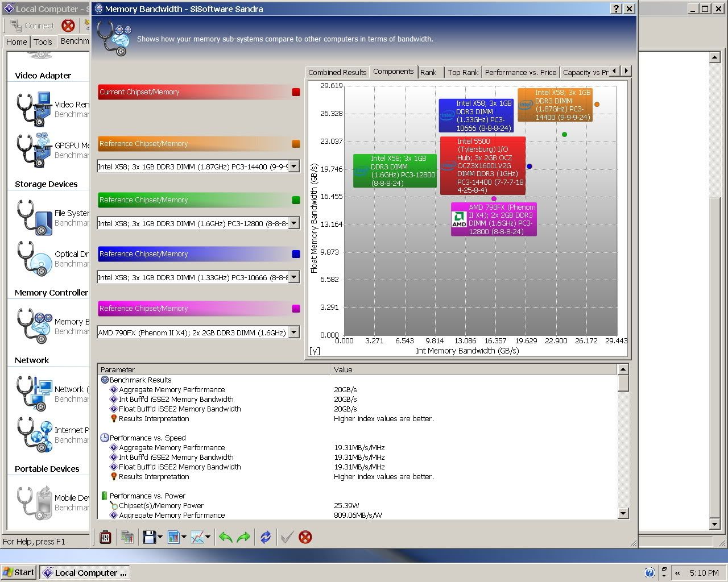Viewport: 728px width, 582px height.
Task: Expand hidden tray icons with the chevron
Action: pos(677,573)
